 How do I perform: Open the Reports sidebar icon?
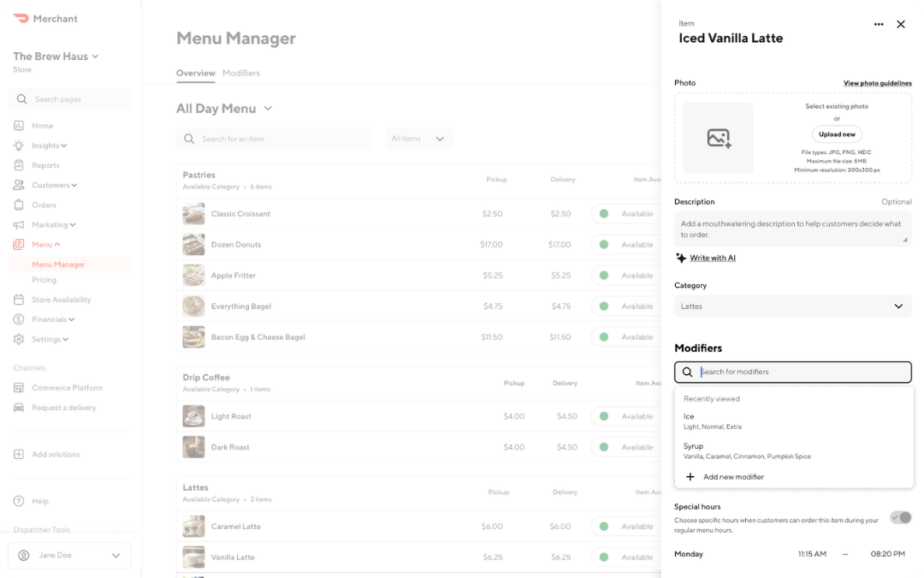pos(19,165)
